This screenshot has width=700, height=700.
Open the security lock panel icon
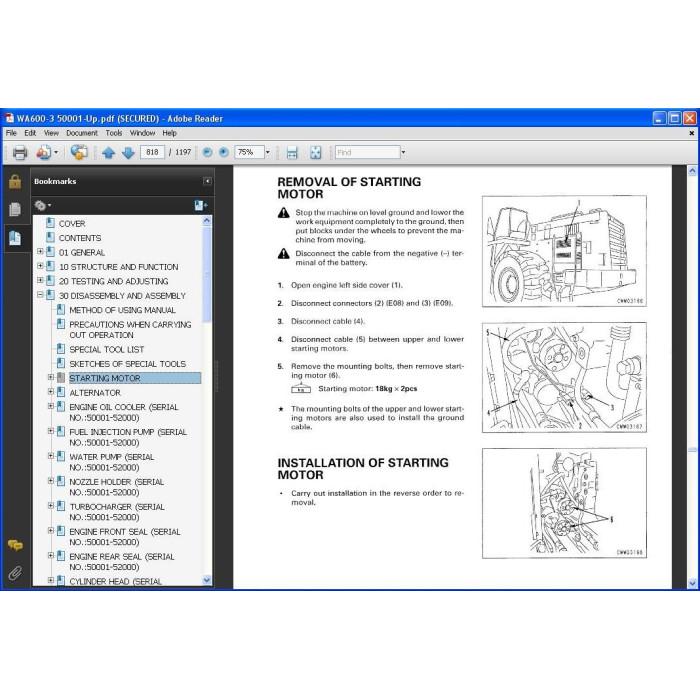click(15, 182)
